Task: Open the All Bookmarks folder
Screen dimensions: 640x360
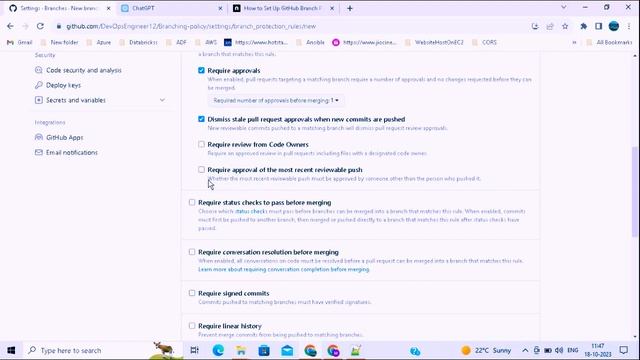Action: (x=609, y=42)
